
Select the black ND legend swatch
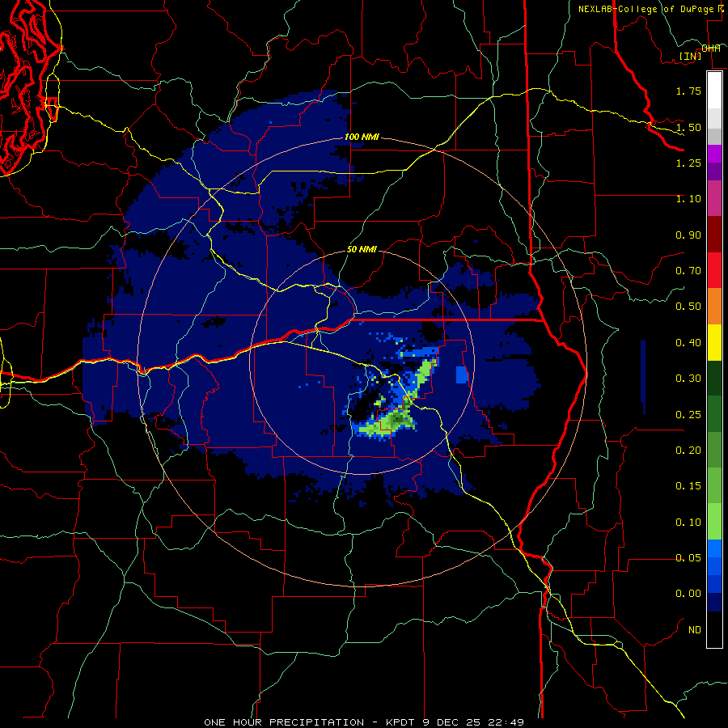coord(714,629)
